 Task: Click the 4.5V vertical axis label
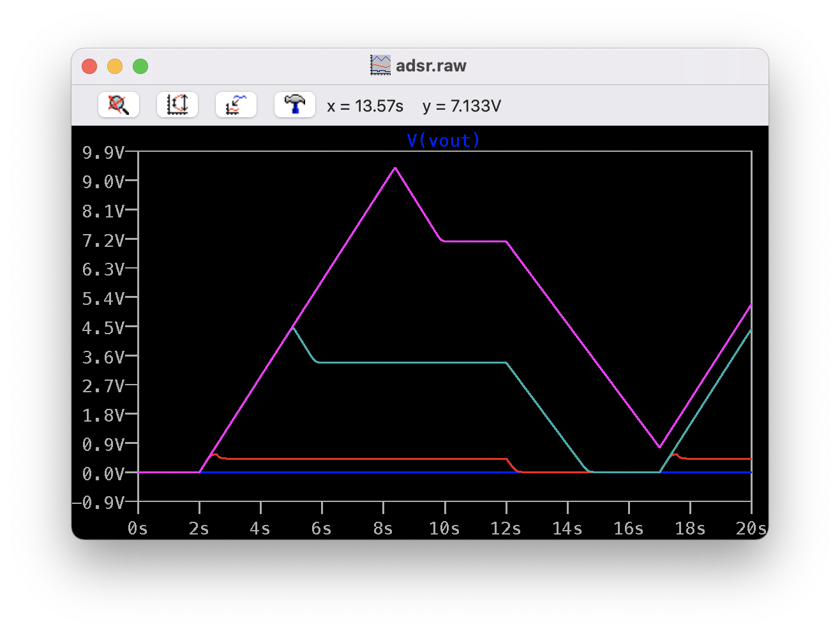tap(103, 328)
